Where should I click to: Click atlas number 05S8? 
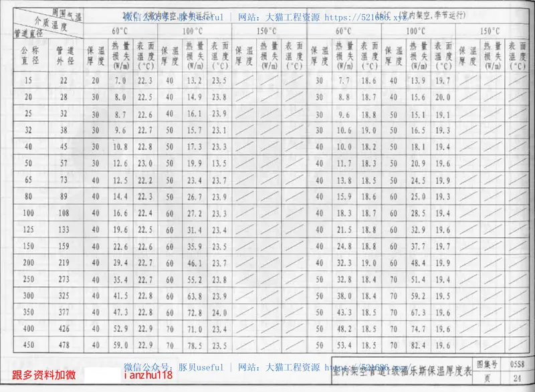coord(517,365)
